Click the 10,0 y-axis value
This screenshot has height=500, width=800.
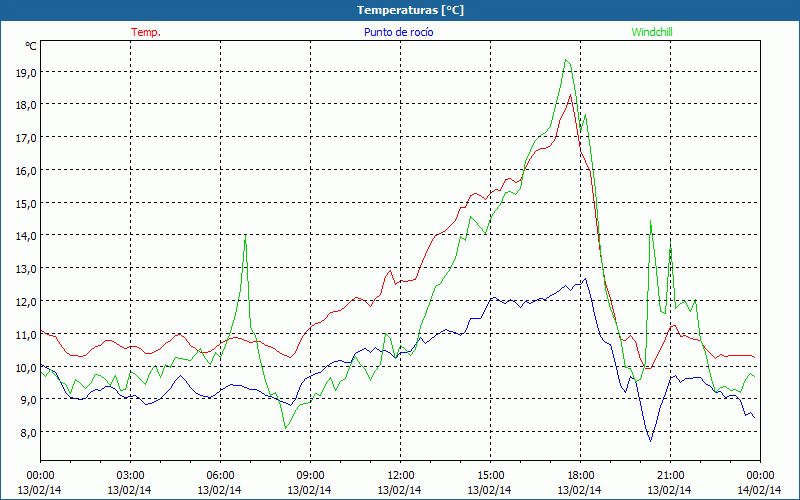(x=26, y=367)
